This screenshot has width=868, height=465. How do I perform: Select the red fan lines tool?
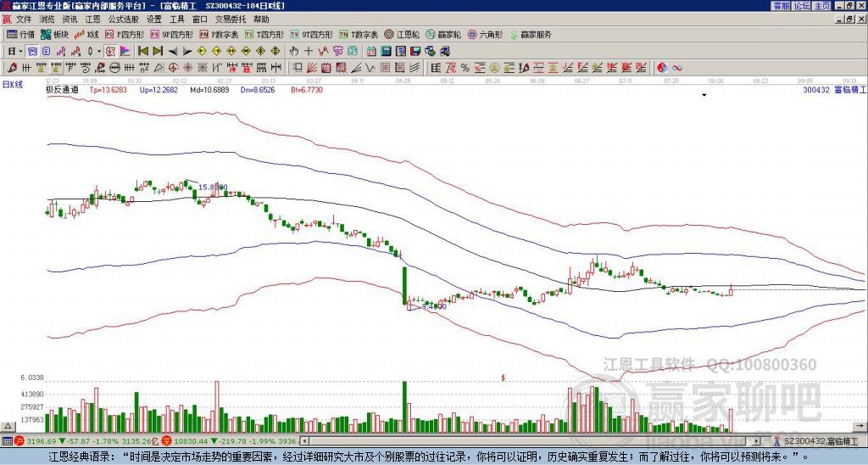click(311, 68)
